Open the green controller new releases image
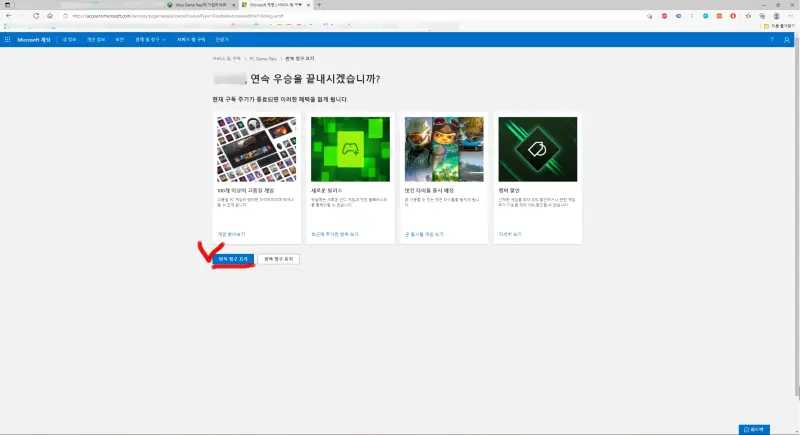 (x=351, y=149)
